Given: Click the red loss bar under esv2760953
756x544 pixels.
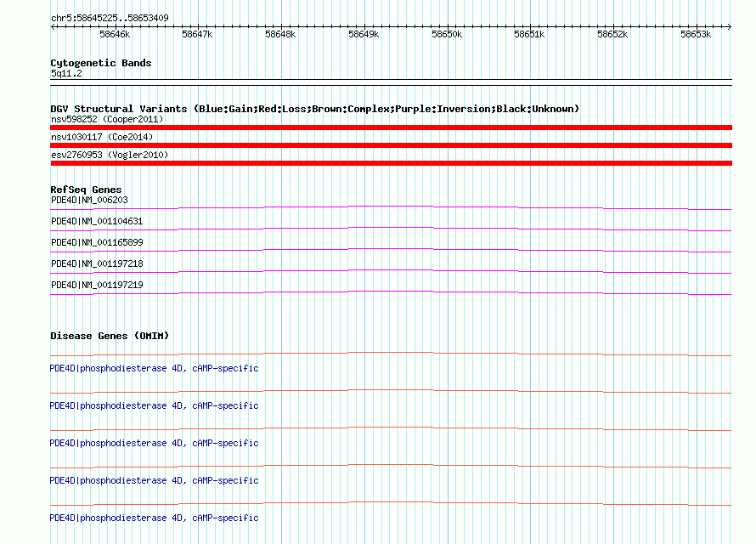Looking at the screenshot, I should (x=391, y=163).
